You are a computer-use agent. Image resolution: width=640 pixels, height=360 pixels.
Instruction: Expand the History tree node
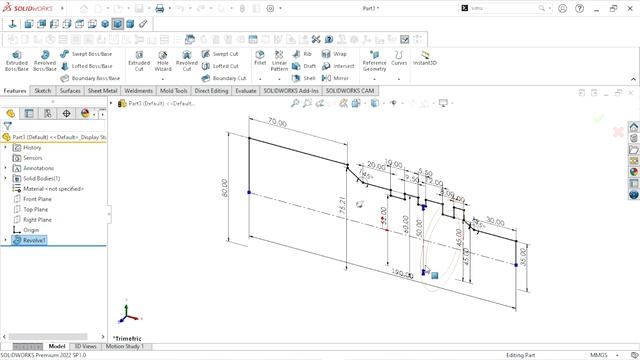click(5, 147)
